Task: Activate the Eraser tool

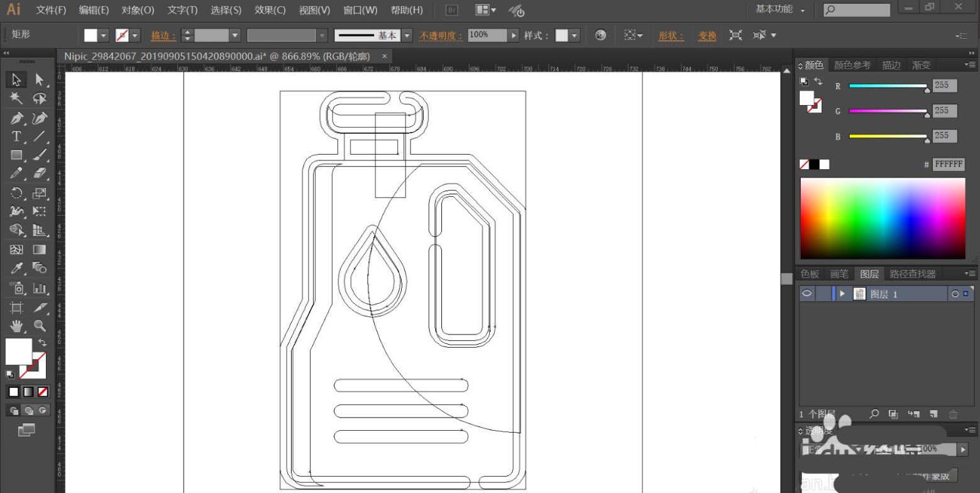Action: 40,174
